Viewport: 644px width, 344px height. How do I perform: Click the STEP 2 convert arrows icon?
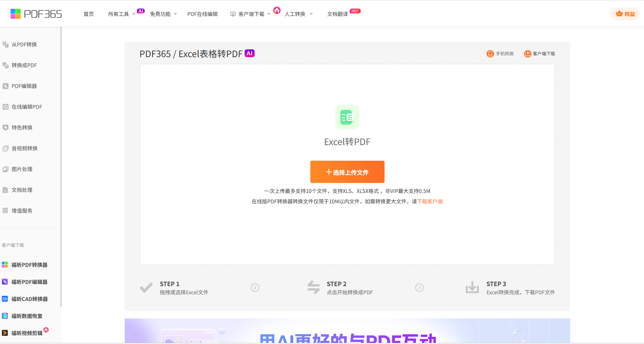tap(314, 288)
